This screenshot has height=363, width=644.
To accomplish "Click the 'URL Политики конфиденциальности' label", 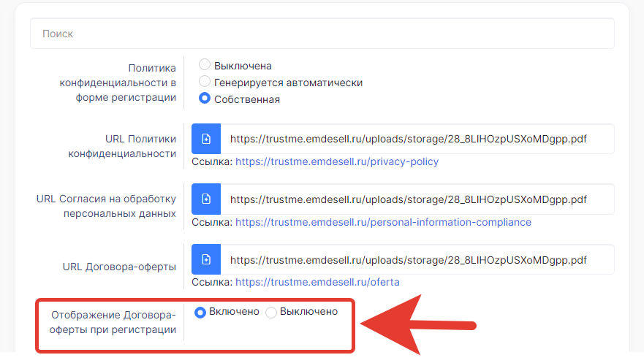I will coord(122,146).
